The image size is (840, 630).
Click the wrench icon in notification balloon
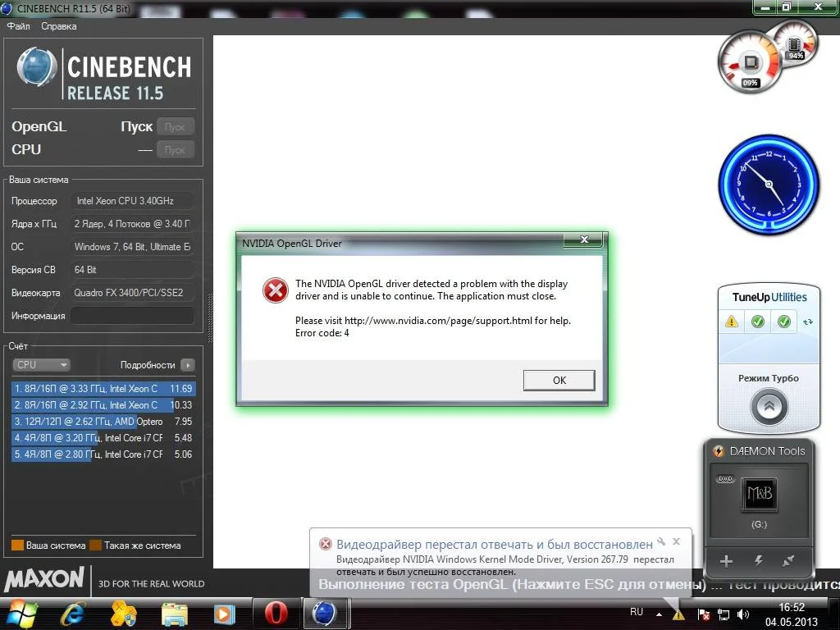click(x=661, y=541)
